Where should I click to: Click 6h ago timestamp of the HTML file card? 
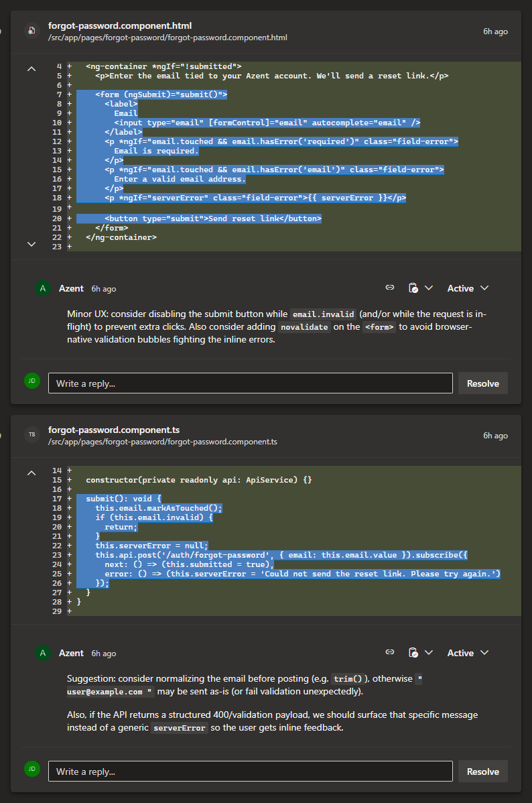click(x=495, y=32)
